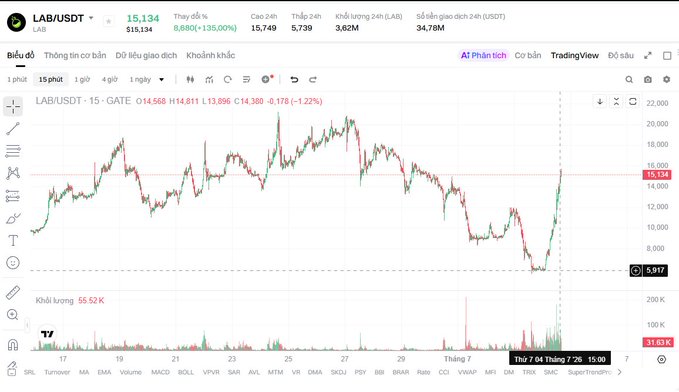Screen dimensions: 679x392
Task: Select the 1 giờ interval
Action: 82,80
